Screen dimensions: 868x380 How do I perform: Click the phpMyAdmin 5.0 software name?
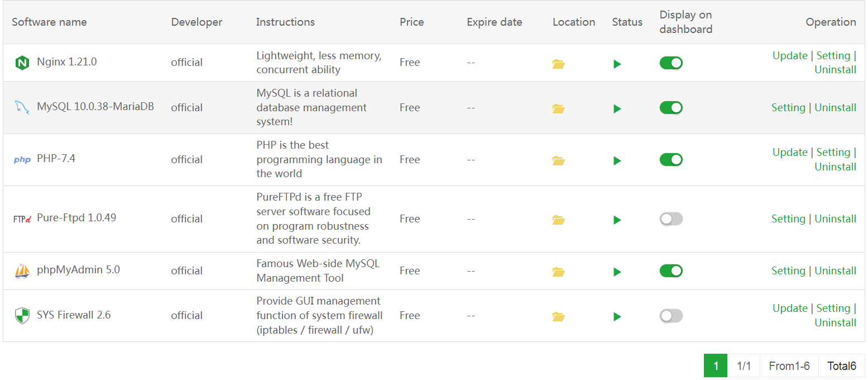click(78, 270)
